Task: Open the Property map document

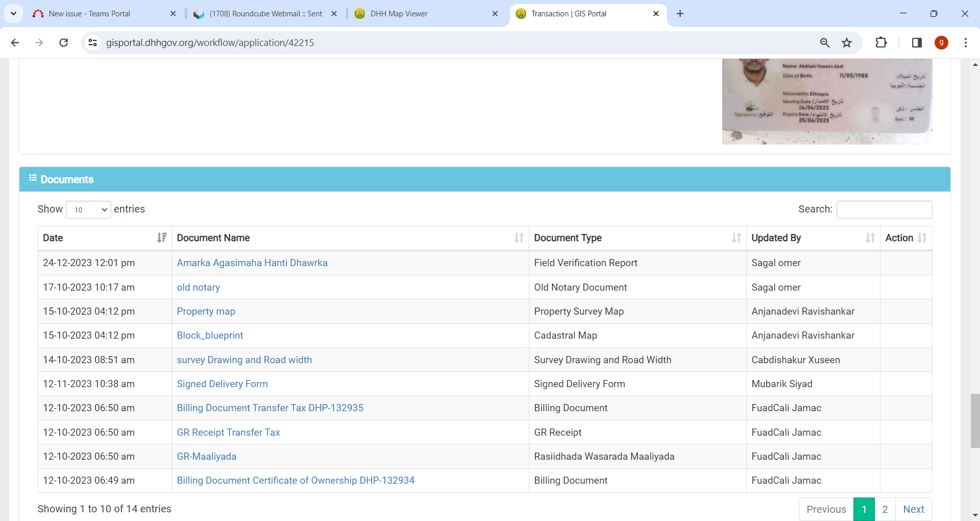Action: 206,312
